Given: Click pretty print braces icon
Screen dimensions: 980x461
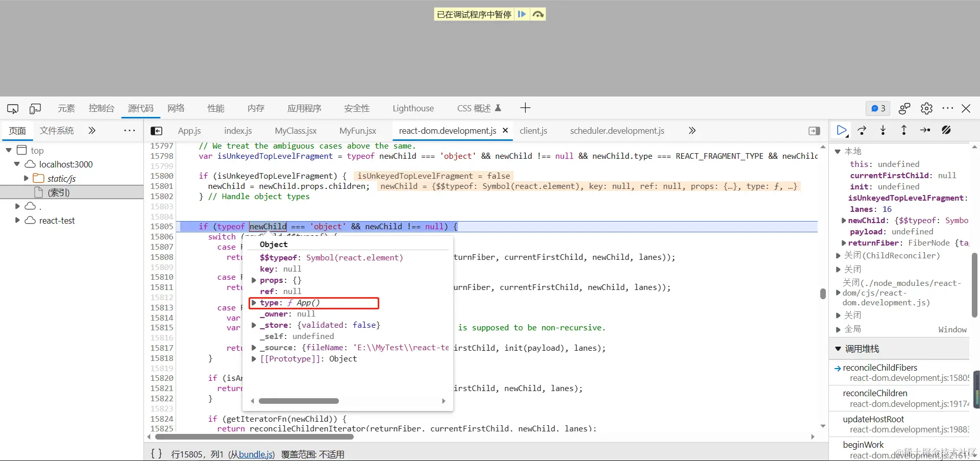Looking at the screenshot, I should 156,454.
